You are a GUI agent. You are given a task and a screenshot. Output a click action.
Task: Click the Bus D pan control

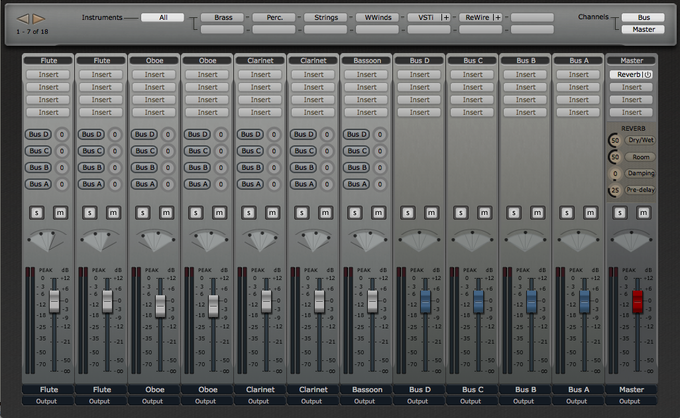click(419, 240)
